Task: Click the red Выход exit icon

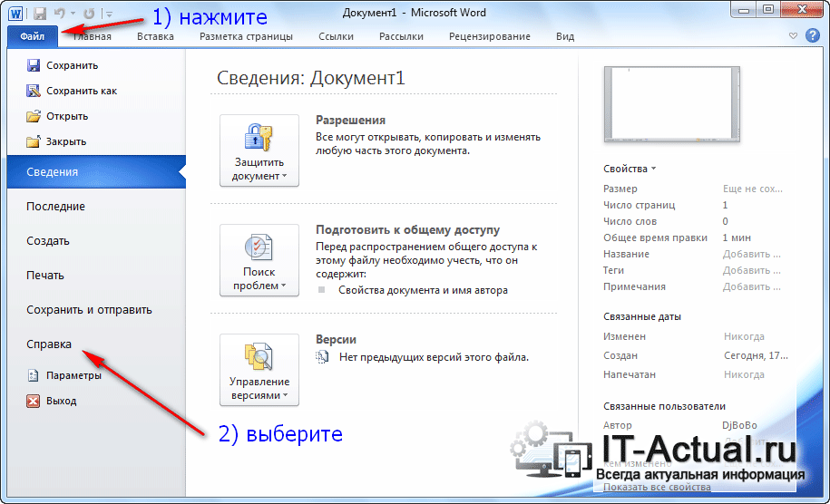Action: (x=33, y=401)
